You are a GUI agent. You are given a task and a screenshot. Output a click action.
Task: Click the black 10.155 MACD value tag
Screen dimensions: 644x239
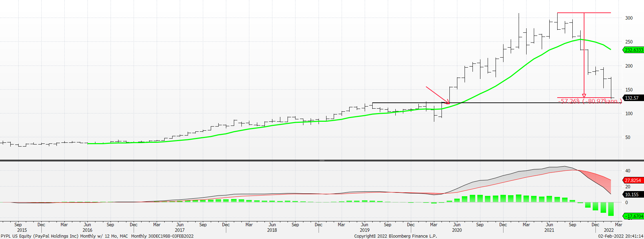(633, 195)
